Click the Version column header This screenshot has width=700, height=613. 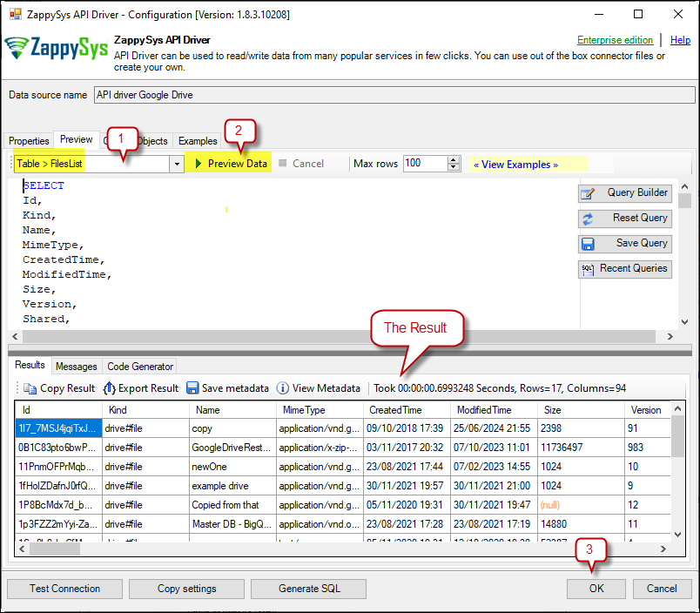(x=647, y=410)
